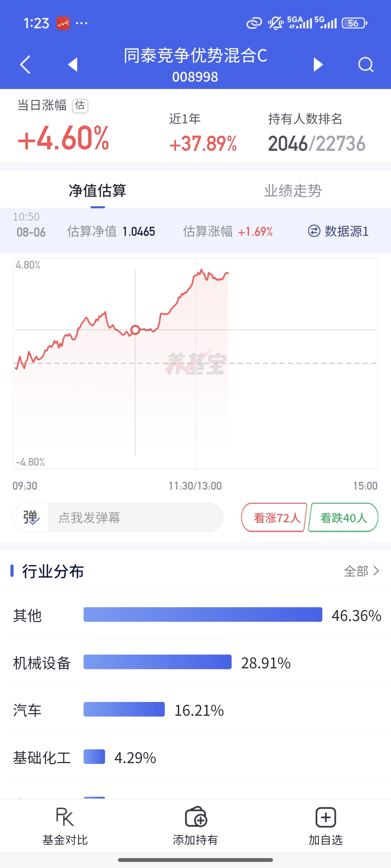This screenshot has height=868, width=391.
Task: Select the 净值估算 tab
Action: pos(97,191)
